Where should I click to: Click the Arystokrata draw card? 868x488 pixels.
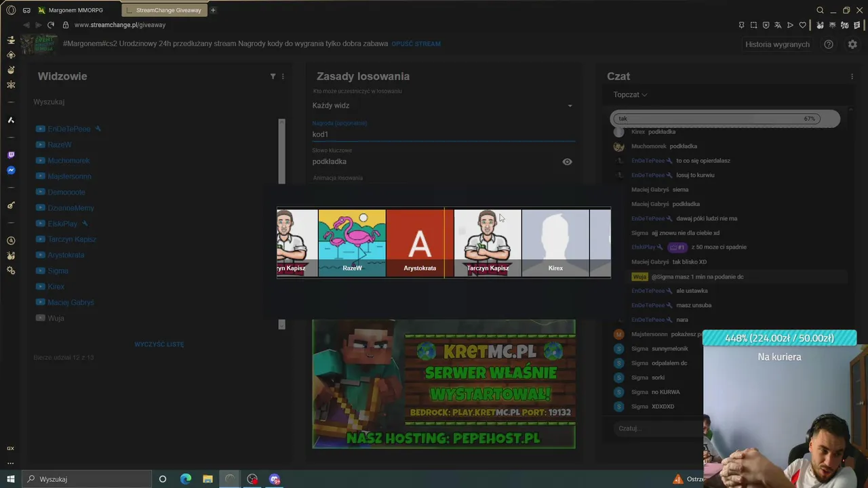pos(420,243)
